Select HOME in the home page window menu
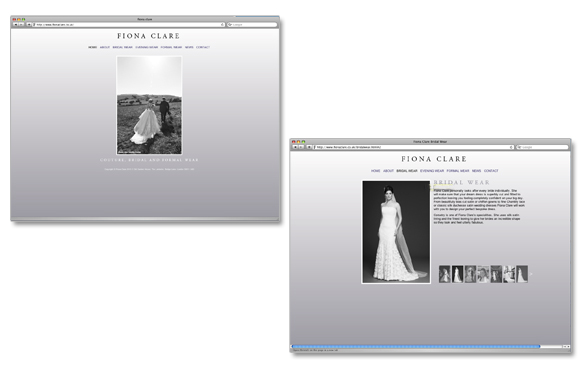Viewport: 580px width, 386px height. (92, 47)
